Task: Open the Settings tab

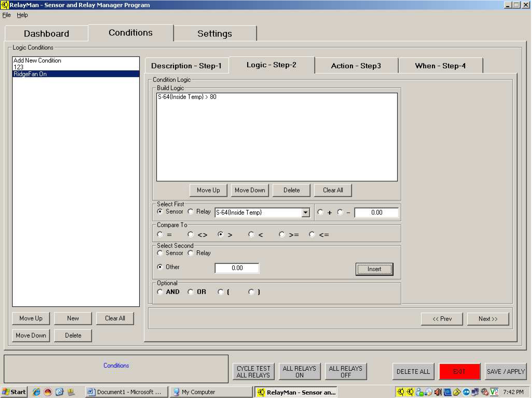Action: [x=215, y=33]
